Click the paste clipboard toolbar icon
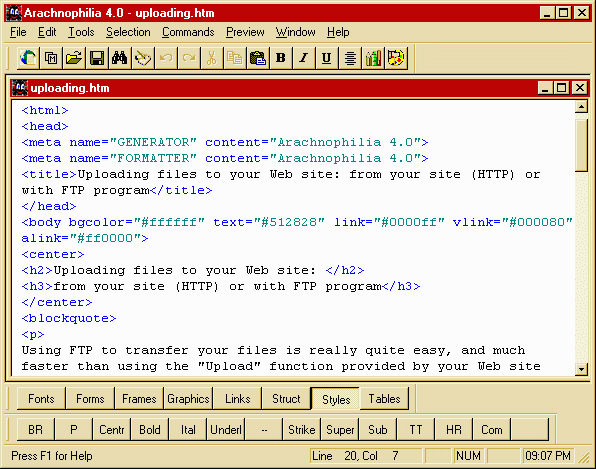596x469 pixels. point(258,58)
